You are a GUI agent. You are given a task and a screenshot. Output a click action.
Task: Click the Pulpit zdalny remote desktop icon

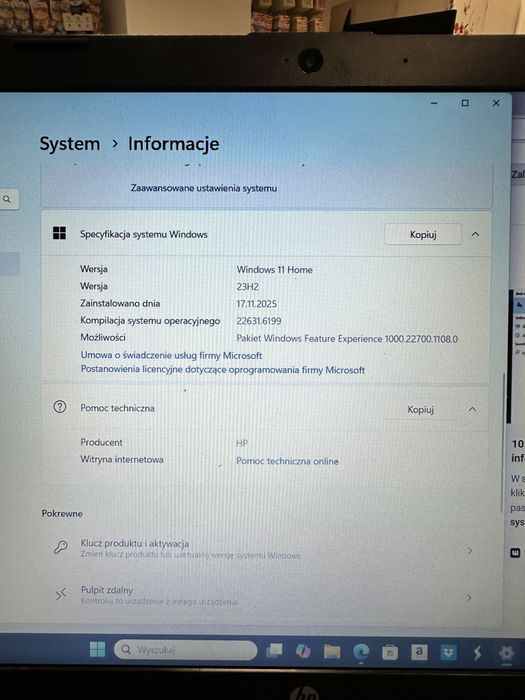(x=60, y=595)
